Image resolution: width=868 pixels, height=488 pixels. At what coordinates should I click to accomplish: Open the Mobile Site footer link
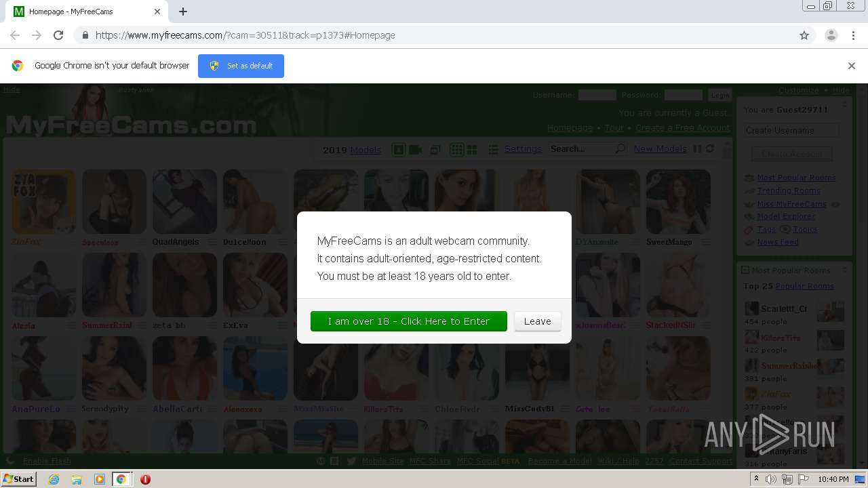[x=382, y=461]
